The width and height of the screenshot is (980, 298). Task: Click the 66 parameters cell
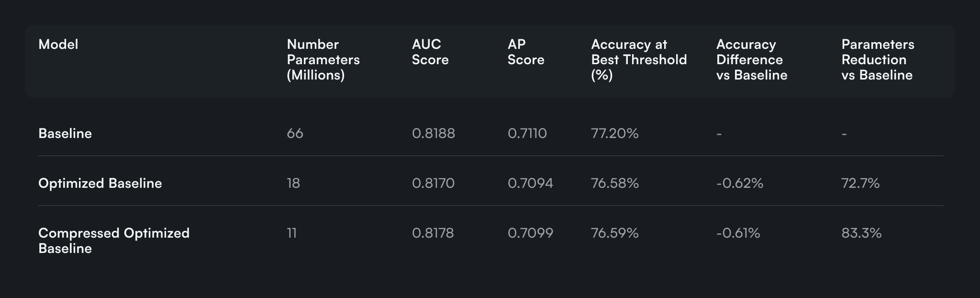click(295, 134)
